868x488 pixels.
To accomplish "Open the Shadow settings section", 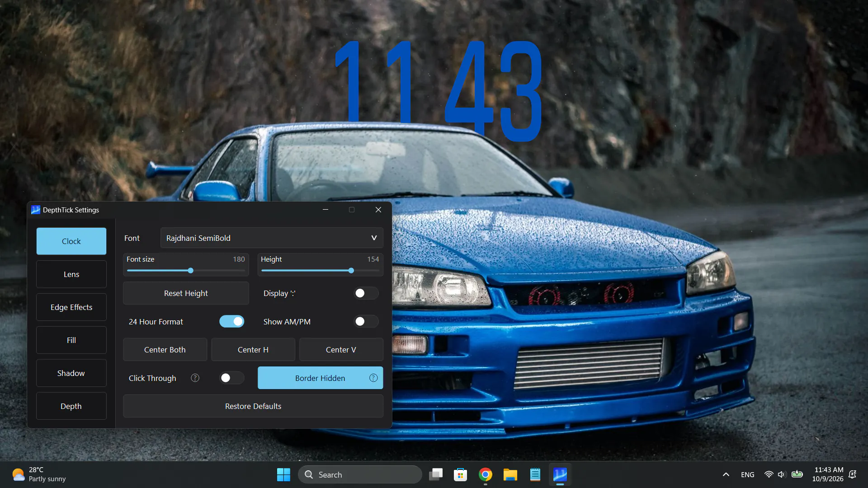I will click(x=71, y=373).
